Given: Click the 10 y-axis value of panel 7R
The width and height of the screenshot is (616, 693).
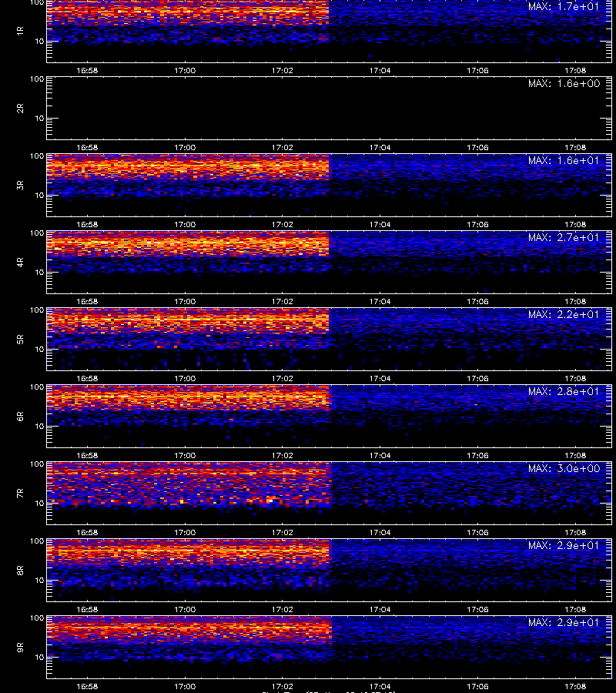Looking at the screenshot, I should (39, 503).
